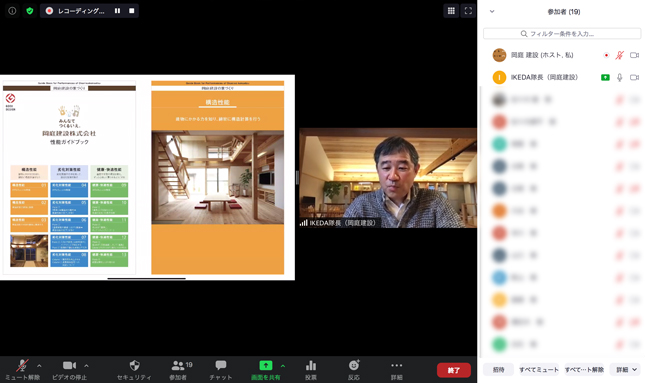Toggle host video camera icon
Viewport: 645px width, 383px height.
(x=634, y=55)
